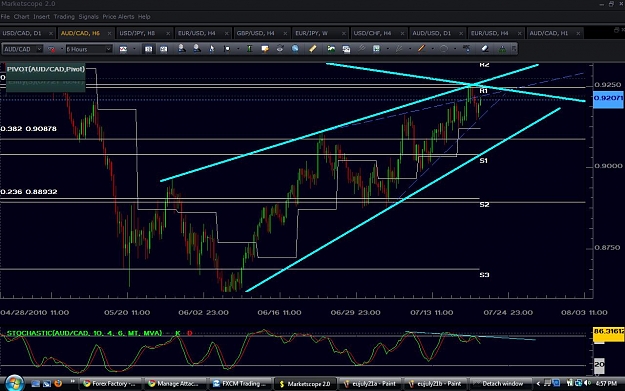Click the PIVOT(AUD/CAD,Pivot) indicator label

(x=45, y=69)
